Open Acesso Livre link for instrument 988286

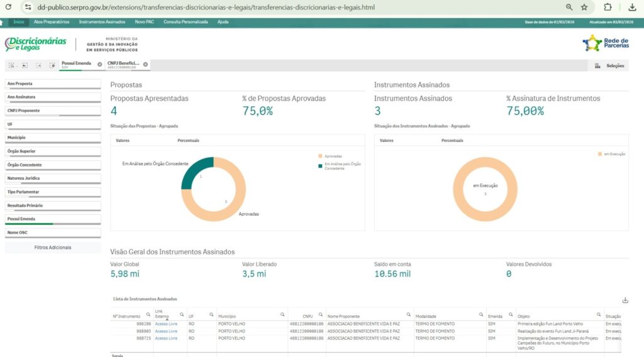click(x=166, y=324)
